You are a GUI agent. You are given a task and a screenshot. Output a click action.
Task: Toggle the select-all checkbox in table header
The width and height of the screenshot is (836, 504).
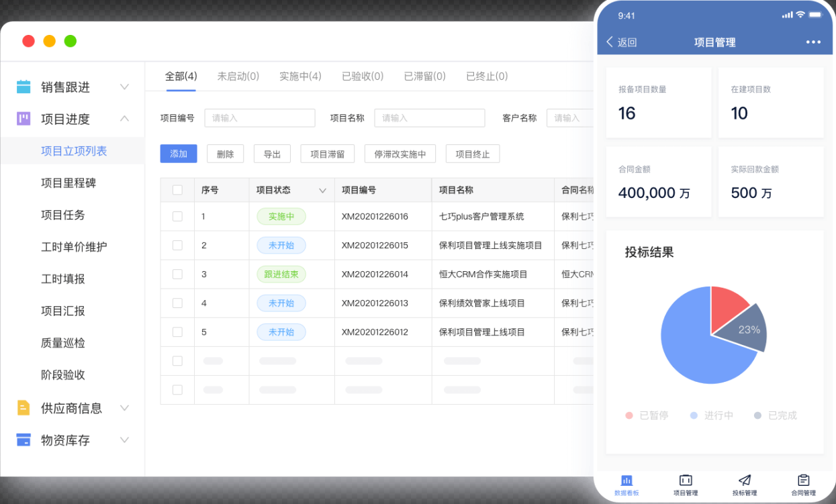pyautogui.click(x=177, y=190)
